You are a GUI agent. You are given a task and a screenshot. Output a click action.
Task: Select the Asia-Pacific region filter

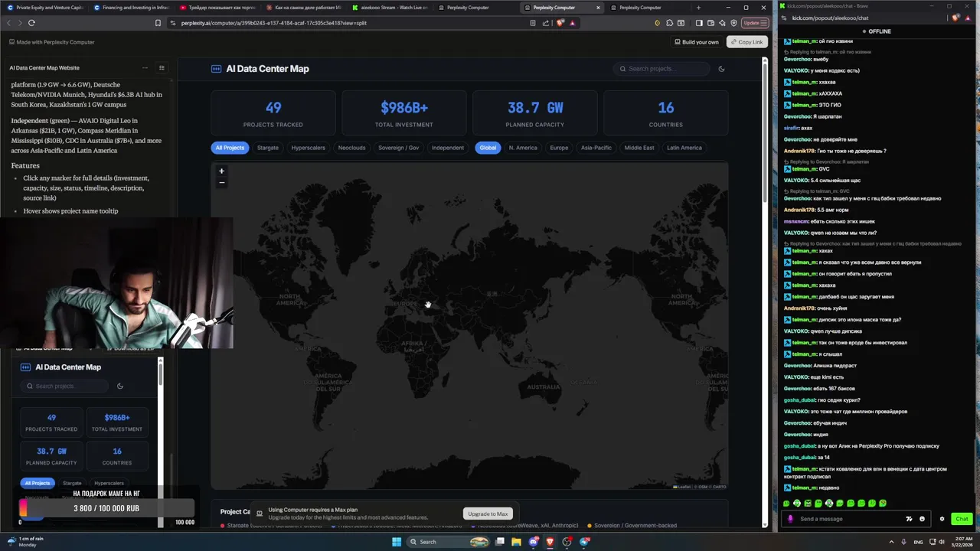[596, 148]
